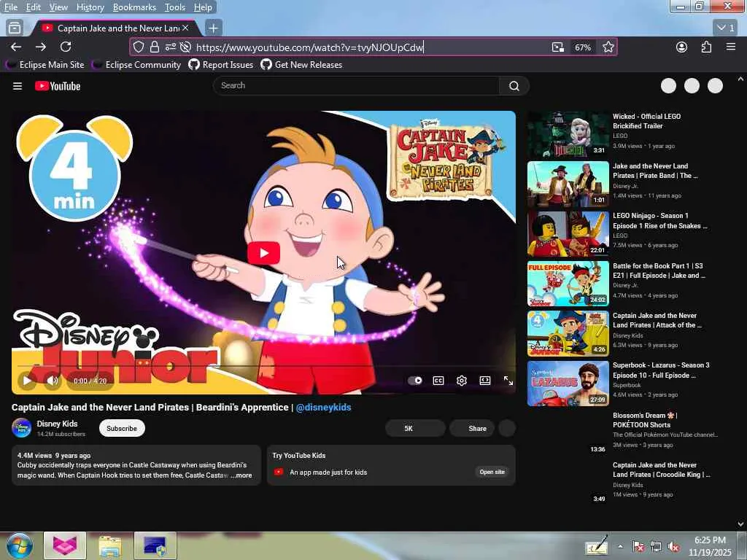The height and width of the screenshot is (560, 747).
Task: Expand description with ...more
Action: point(241,475)
